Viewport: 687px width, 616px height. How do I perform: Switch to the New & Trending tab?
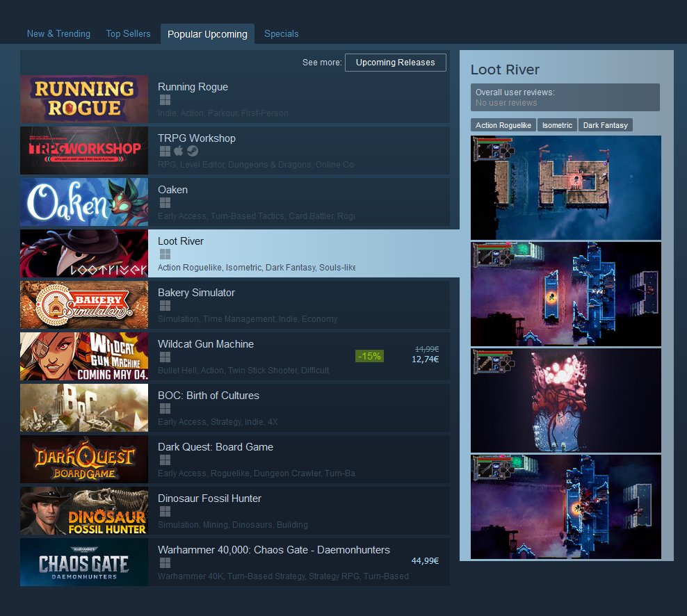coord(58,34)
